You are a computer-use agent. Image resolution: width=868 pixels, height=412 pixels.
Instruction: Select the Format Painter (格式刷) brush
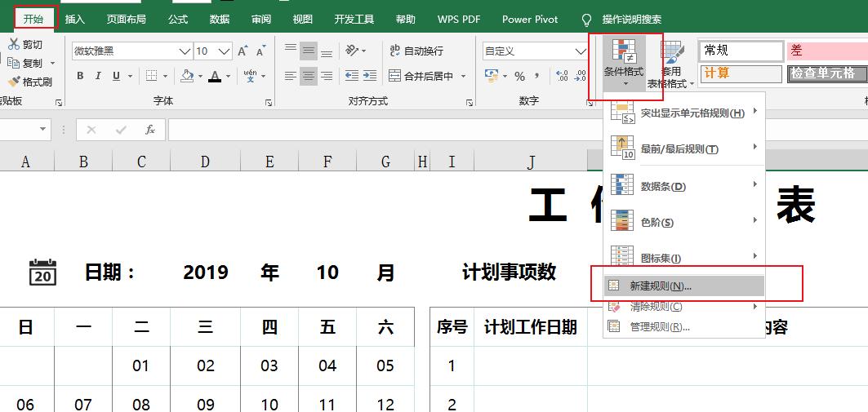point(14,82)
